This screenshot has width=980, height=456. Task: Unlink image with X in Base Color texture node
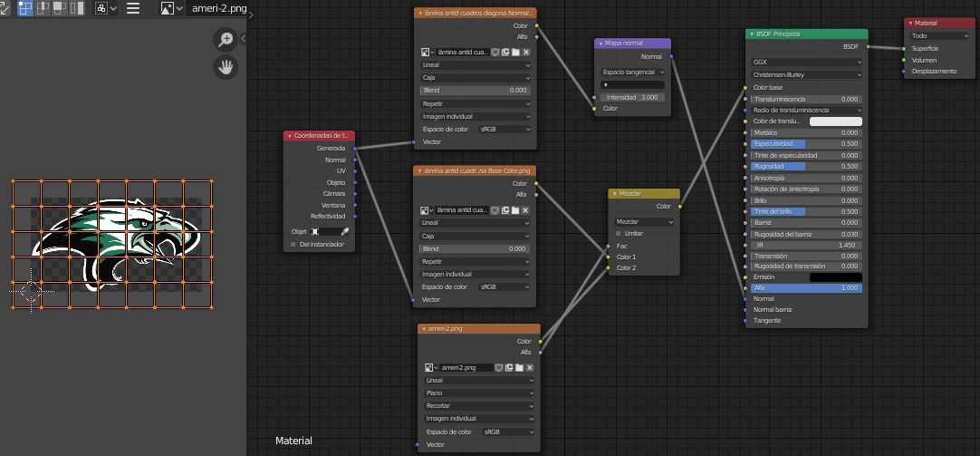(526, 210)
